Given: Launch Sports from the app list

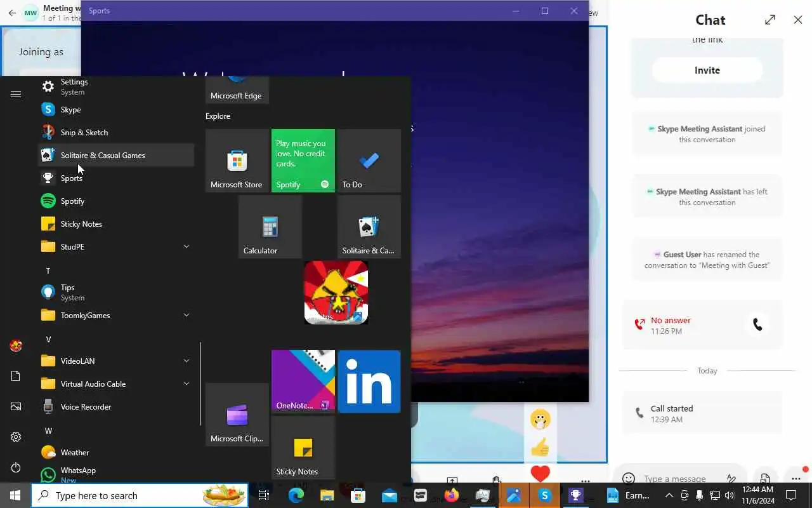Looking at the screenshot, I should coord(116,178).
